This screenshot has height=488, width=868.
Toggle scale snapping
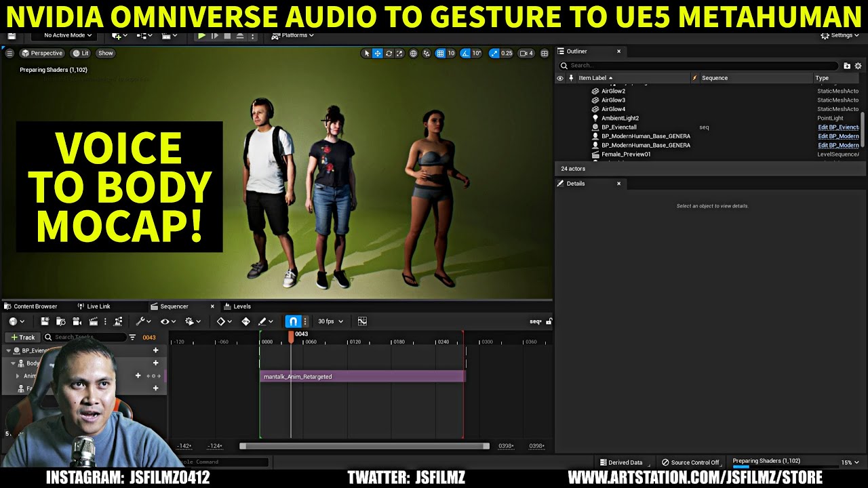click(x=494, y=54)
